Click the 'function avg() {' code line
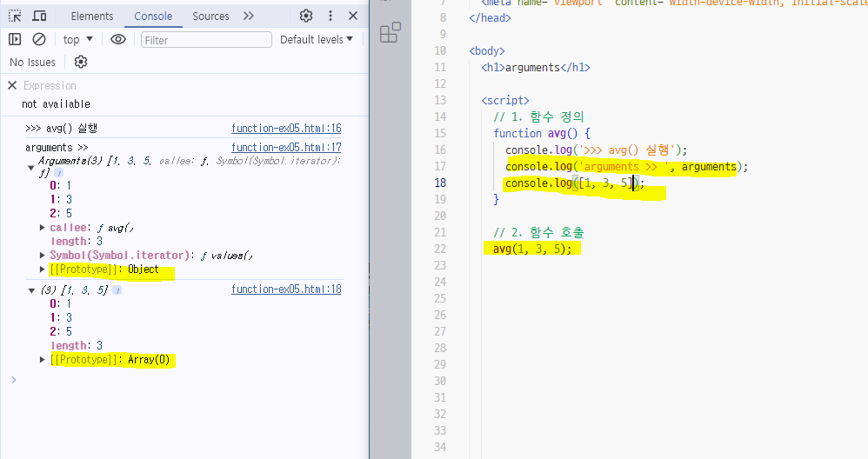The image size is (868, 459). coord(542,133)
